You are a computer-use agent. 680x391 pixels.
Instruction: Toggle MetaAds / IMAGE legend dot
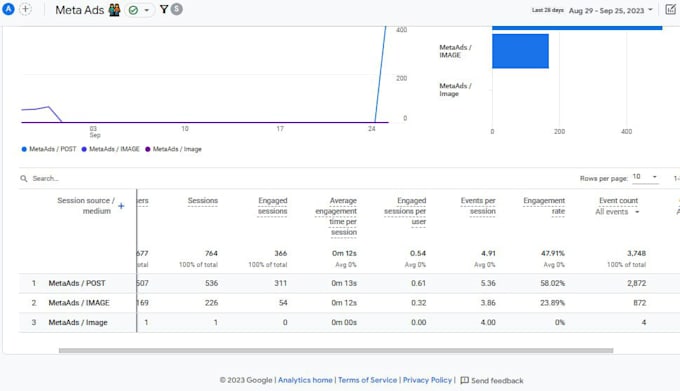pyautogui.click(x=84, y=149)
